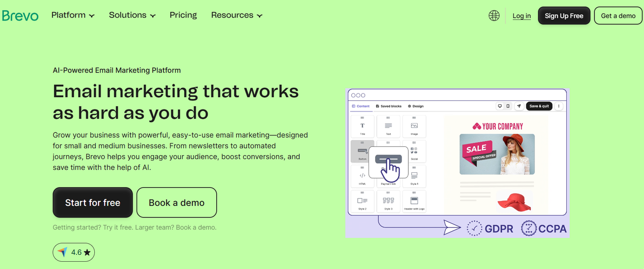Screen dimensions: 644x269
Task: Click the GDPR compliance badge
Action: (490, 228)
